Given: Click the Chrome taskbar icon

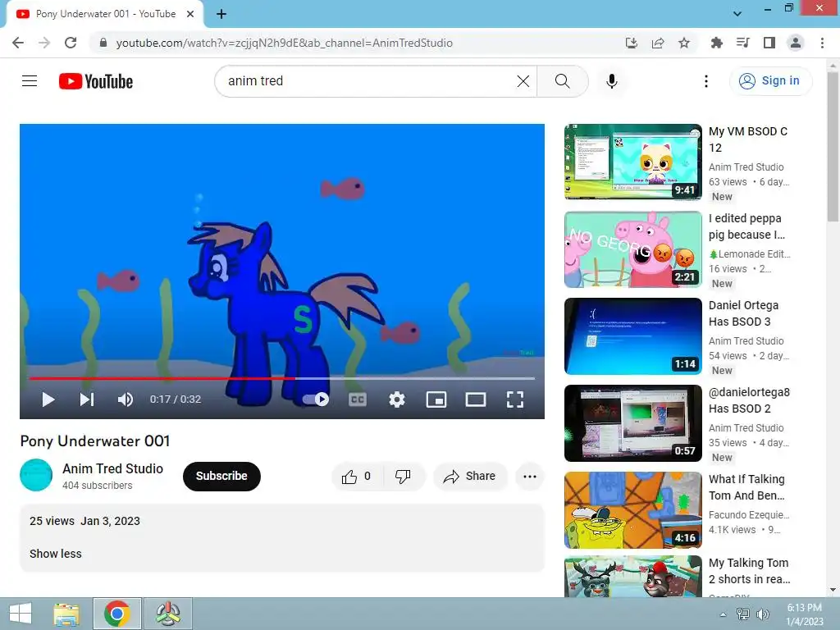Looking at the screenshot, I should coord(117,614).
